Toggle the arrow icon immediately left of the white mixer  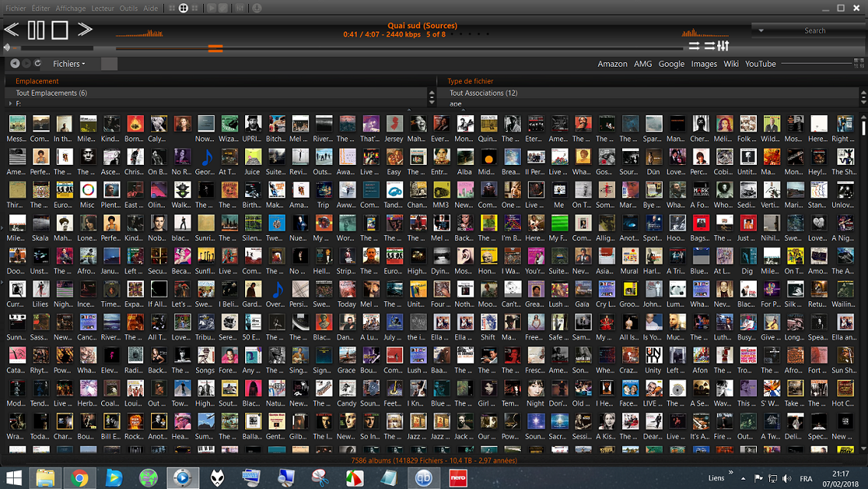[x=709, y=46]
